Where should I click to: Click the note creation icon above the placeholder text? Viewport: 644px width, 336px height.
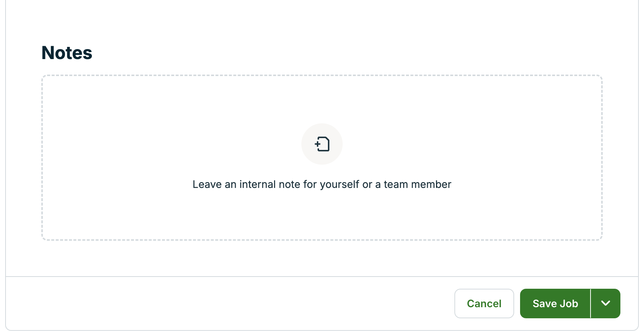pos(322,144)
